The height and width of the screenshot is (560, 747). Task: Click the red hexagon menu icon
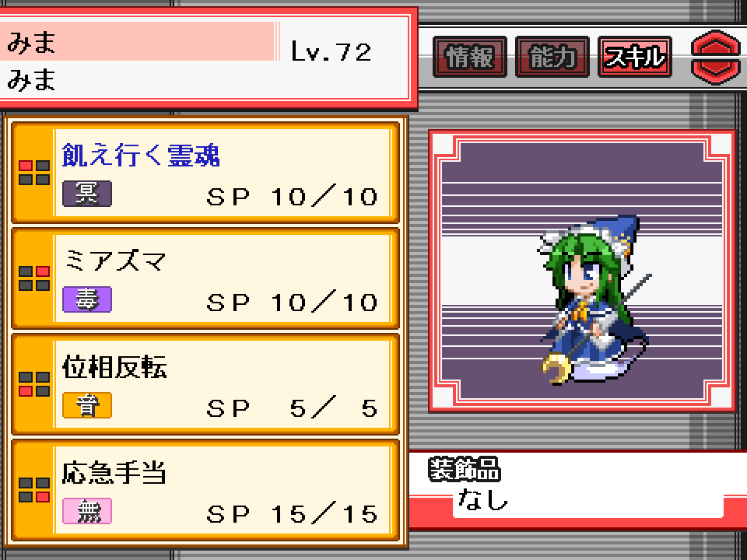coord(716,57)
